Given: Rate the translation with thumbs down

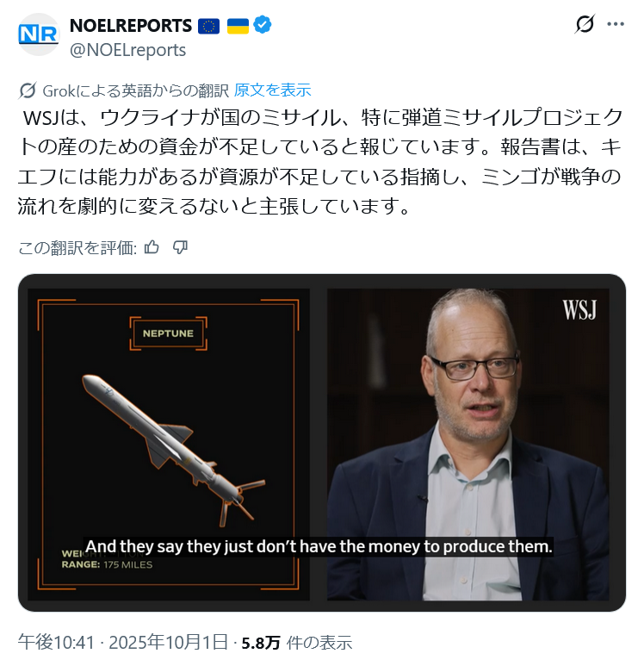Looking at the screenshot, I should (x=180, y=247).
